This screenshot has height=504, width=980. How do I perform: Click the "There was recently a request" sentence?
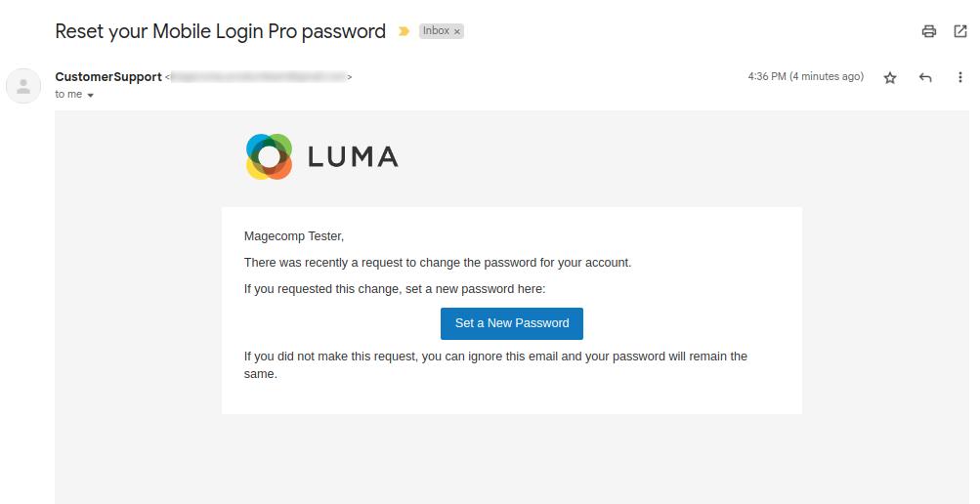click(438, 262)
